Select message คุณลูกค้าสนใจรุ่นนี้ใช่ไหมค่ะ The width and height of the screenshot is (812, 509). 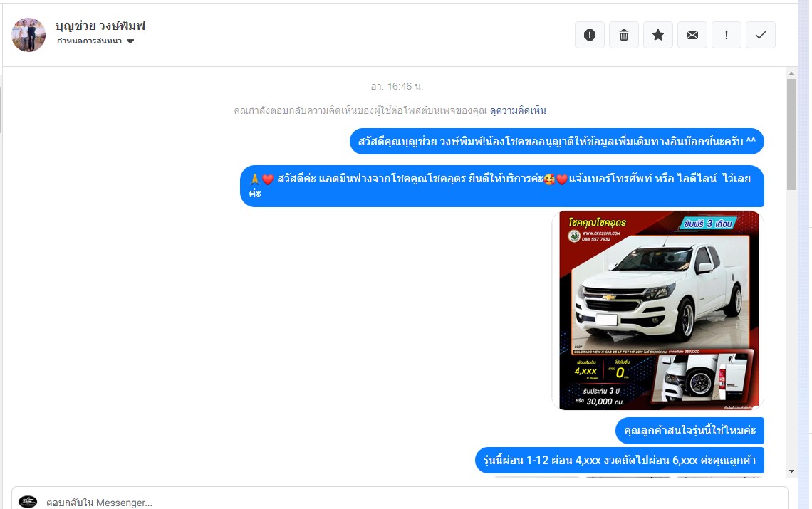pyautogui.click(x=689, y=430)
